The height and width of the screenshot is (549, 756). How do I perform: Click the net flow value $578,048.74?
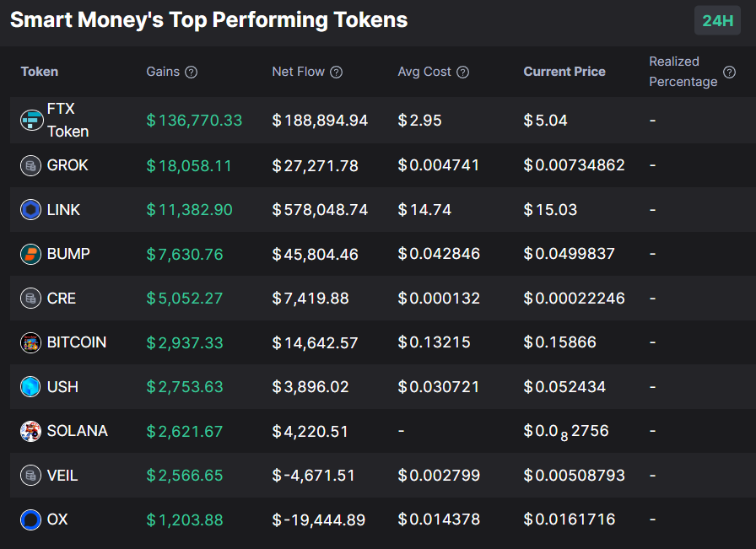pos(320,210)
